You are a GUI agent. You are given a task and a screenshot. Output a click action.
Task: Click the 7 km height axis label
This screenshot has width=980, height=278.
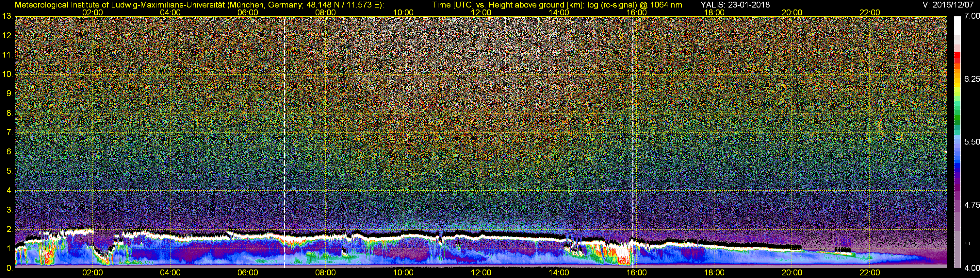pyautogui.click(x=9, y=132)
